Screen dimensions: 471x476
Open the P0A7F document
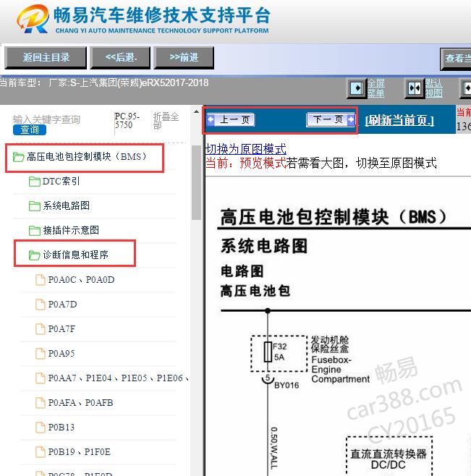[61, 328]
